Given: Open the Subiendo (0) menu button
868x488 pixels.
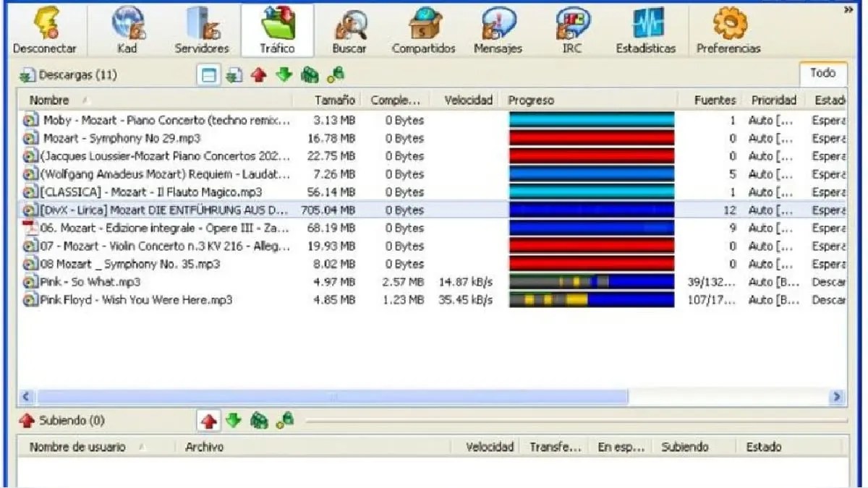Looking at the screenshot, I should point(62,420).
